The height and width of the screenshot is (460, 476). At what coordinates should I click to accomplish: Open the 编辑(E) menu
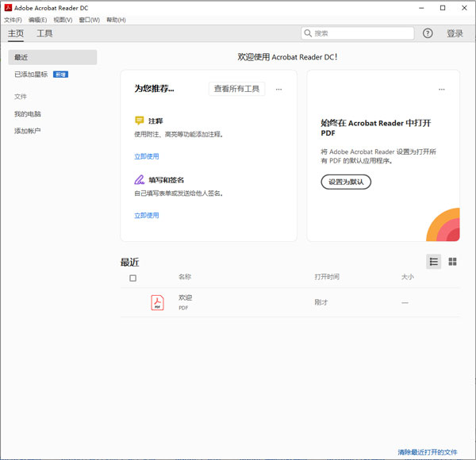[37, 20]
